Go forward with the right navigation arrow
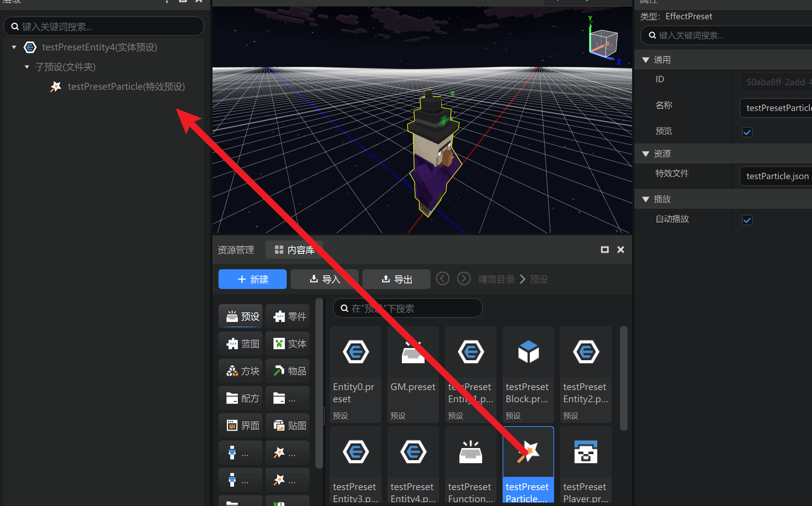This screenshot has height=506, width=812. point(464,279)
